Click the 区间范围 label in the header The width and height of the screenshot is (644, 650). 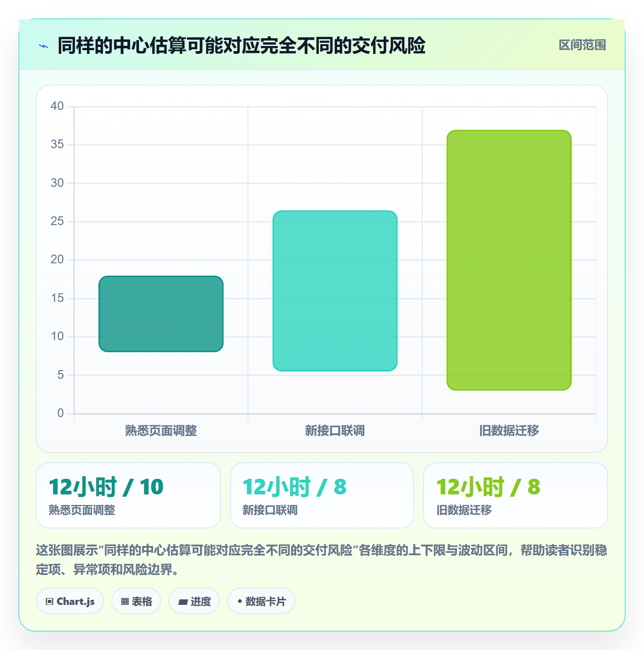coord(582,45)
